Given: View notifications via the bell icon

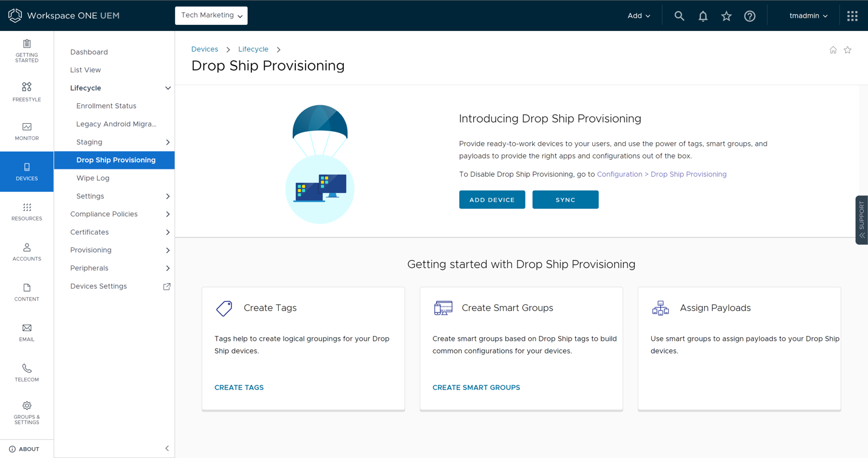Looking at the screenshot, I should (703, 16).
